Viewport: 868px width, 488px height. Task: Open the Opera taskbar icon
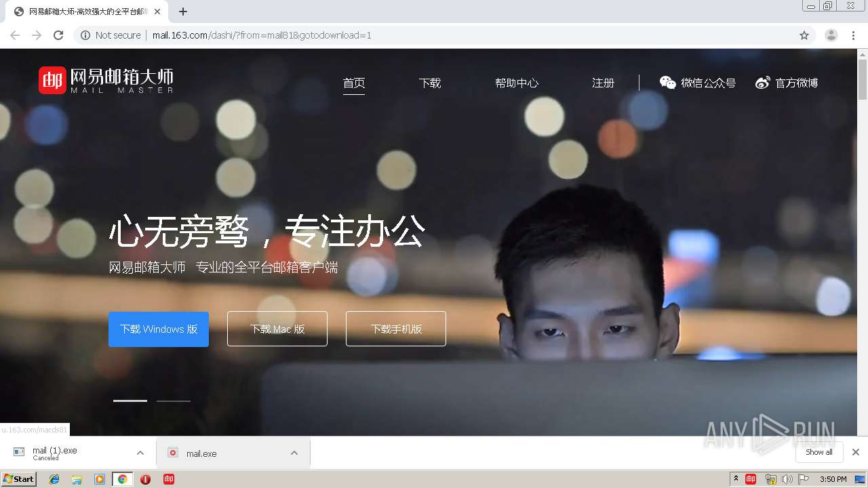145,479
